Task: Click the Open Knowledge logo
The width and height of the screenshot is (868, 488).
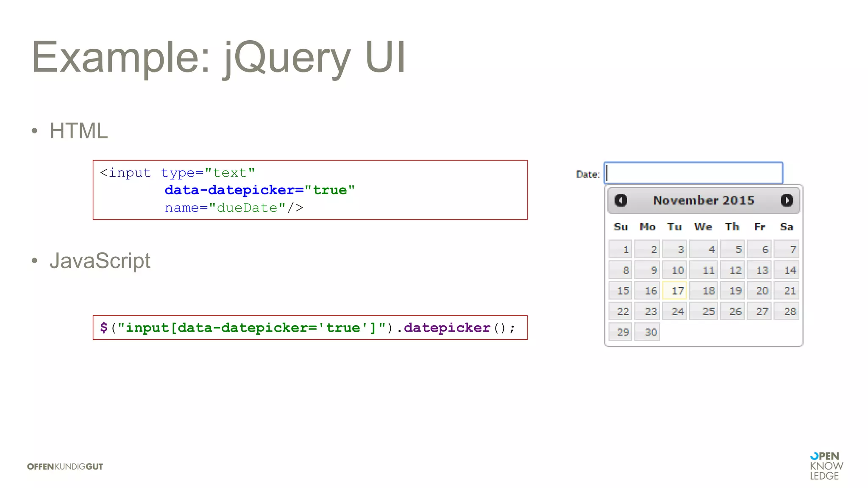Action: tap(826, 466)
